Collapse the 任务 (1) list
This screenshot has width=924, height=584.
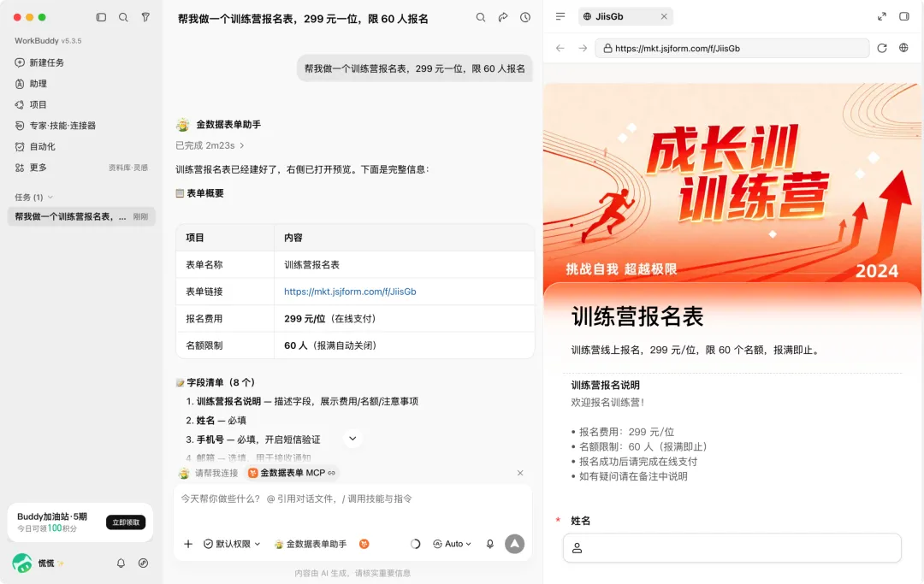pos(33,198)
